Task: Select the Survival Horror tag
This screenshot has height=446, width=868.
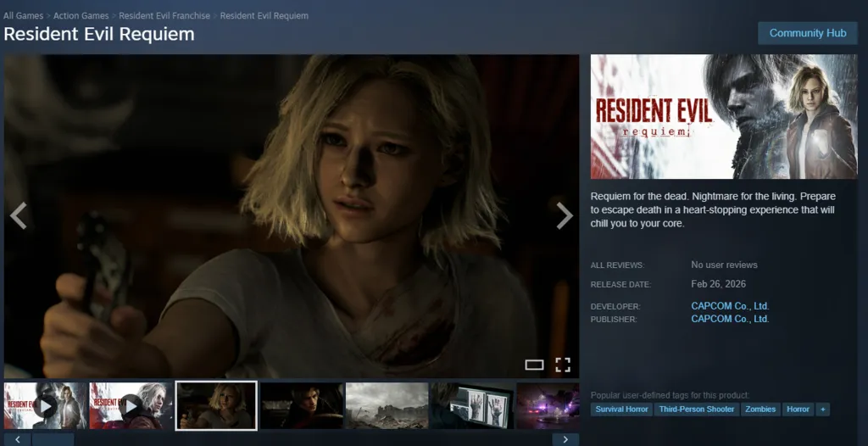Action: click(x=621, y=410)
